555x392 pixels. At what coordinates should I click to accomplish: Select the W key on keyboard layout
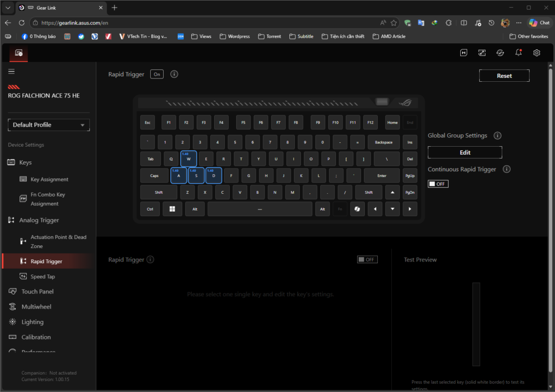click(189, 159)
